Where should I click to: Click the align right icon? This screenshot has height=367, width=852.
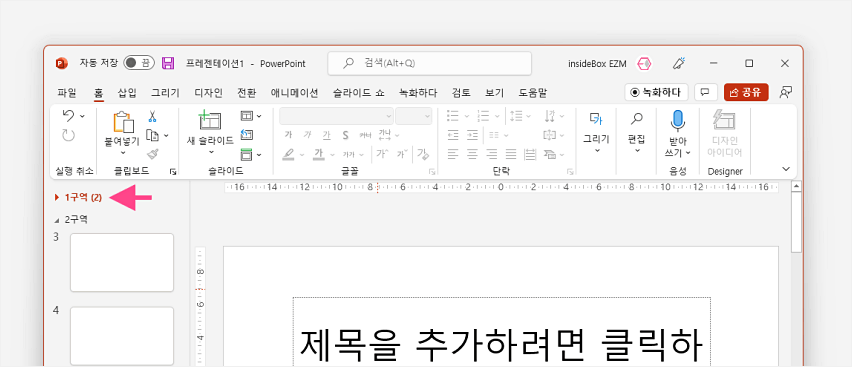point(491,154)
